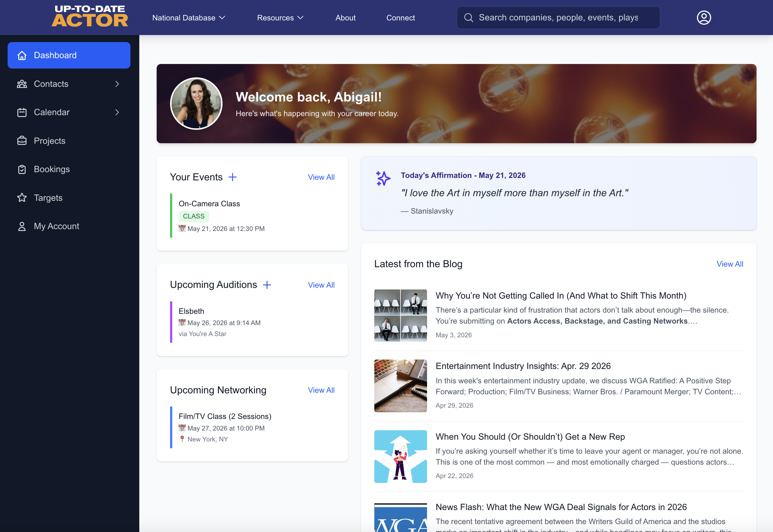Image resolution: width=773 pixels, height=532 pixels.
Task: Click the search magnifier icon
Action: tap(468, 18)
